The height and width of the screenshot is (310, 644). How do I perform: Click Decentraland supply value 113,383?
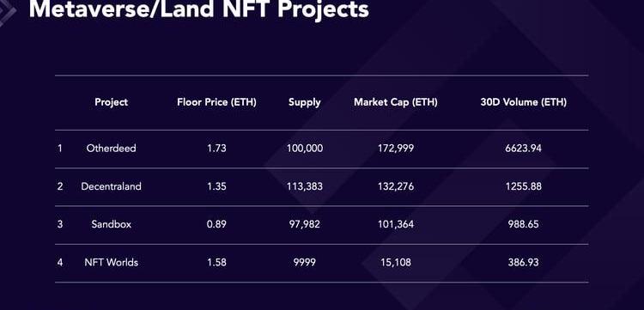tap(304, 186)
